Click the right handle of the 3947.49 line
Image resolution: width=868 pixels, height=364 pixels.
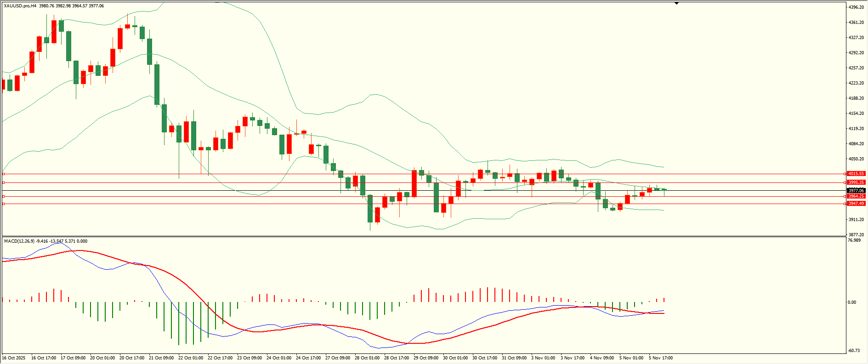(845, 204)
